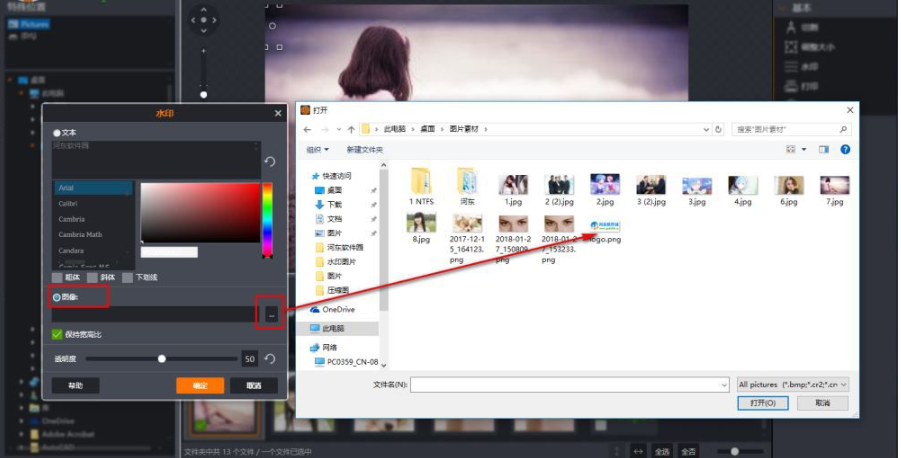Open the 打印 print tool

(802, 86)
